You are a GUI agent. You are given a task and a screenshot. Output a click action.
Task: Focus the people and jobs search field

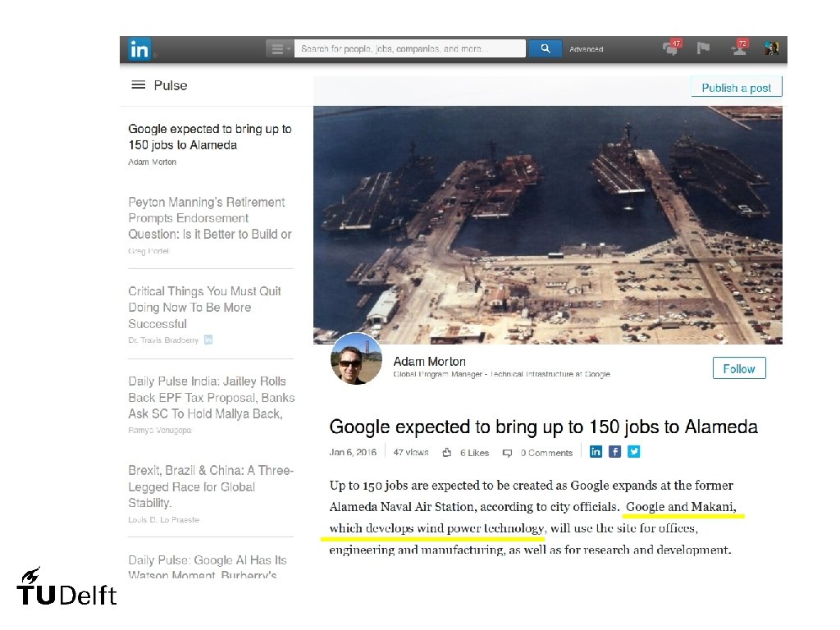tap(410, 48)
